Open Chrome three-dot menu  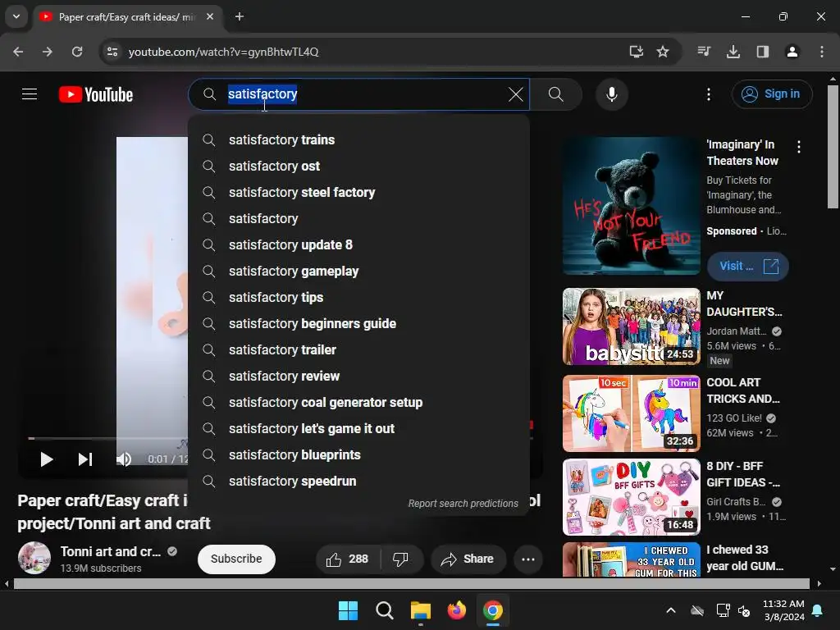pos(822,52)
